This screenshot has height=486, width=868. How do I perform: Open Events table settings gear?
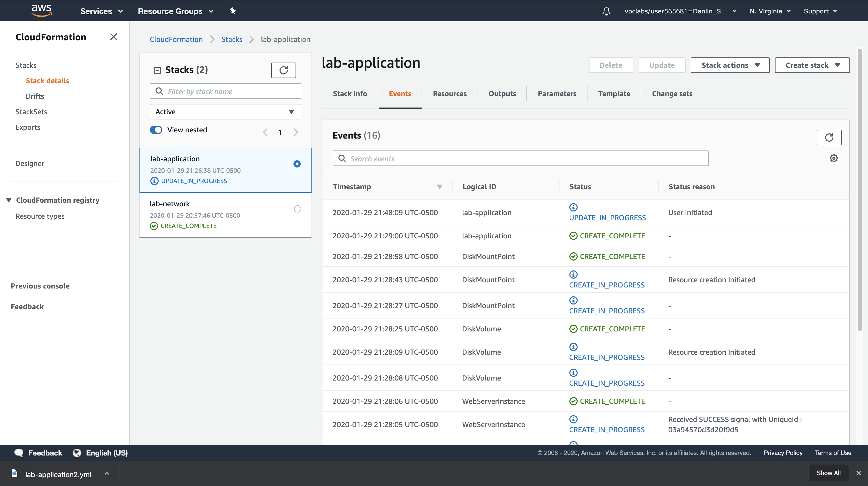[834, 158]
